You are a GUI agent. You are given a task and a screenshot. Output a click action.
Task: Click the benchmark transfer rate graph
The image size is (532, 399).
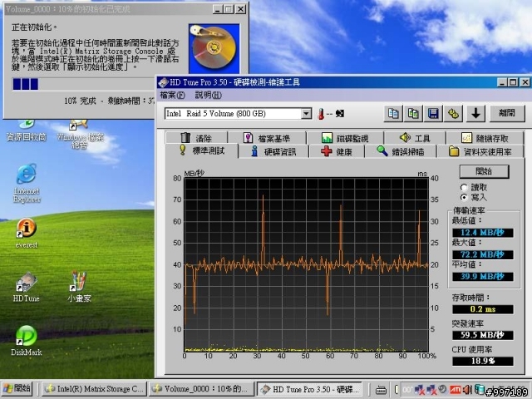307,264
